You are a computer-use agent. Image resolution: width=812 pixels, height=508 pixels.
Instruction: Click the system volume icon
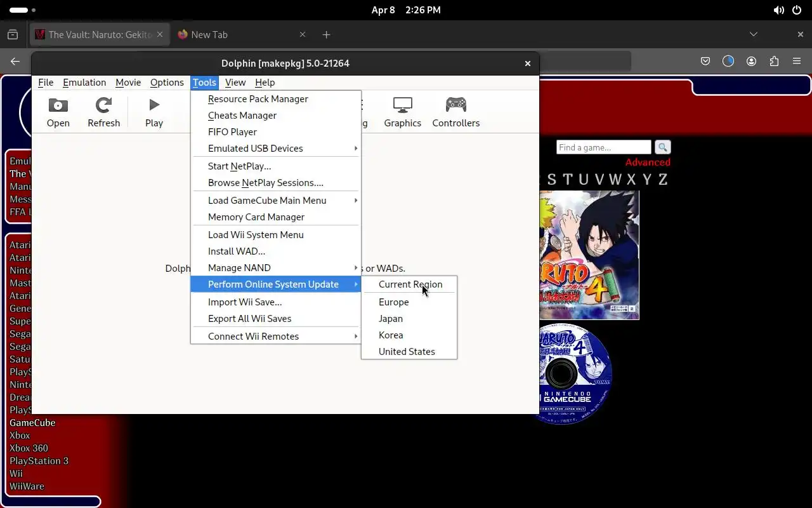point(778,10)
